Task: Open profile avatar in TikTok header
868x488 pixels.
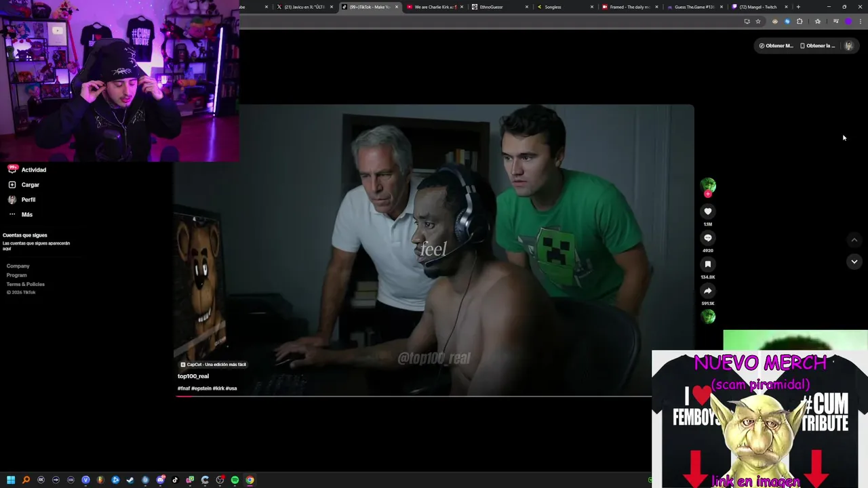Action: 848,46
